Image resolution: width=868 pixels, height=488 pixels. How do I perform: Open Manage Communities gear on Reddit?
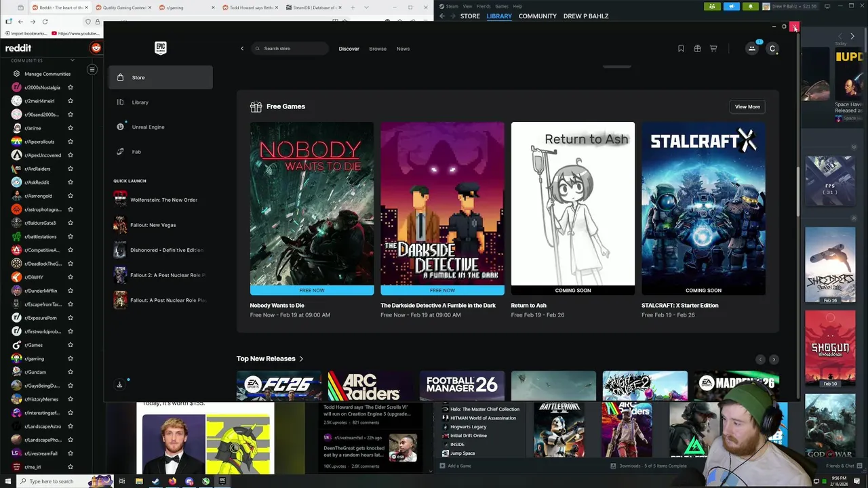click(16, 74)
